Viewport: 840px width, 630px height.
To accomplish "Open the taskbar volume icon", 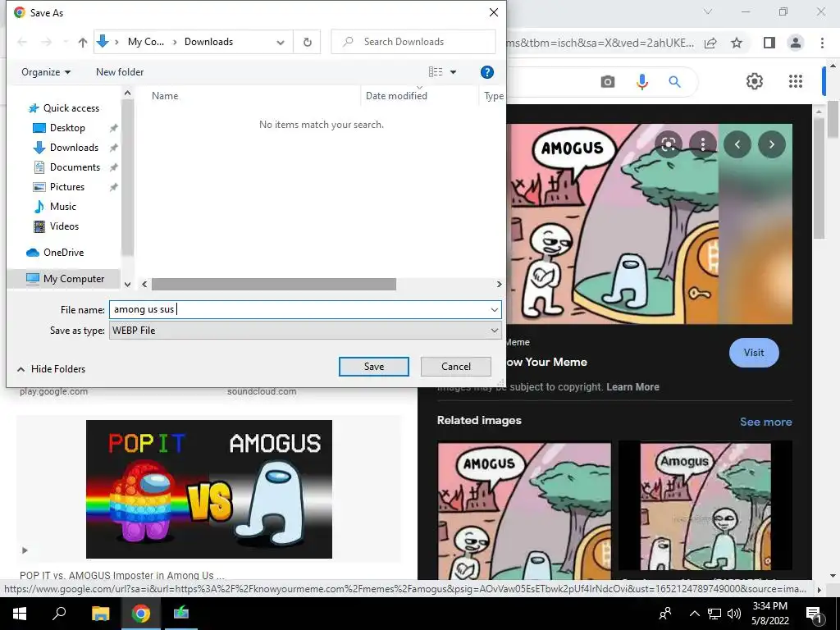I will 734,614.
